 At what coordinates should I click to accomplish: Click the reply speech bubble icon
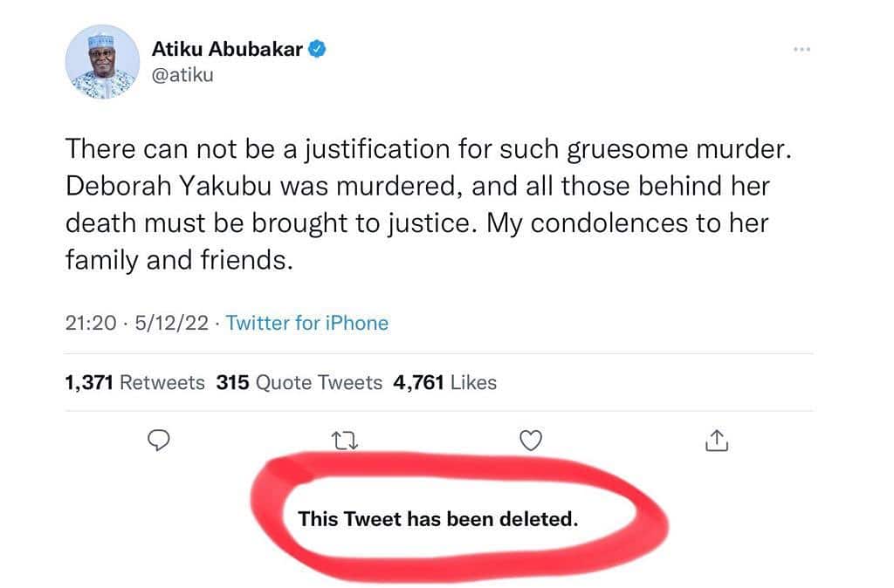tap(156, 441)
